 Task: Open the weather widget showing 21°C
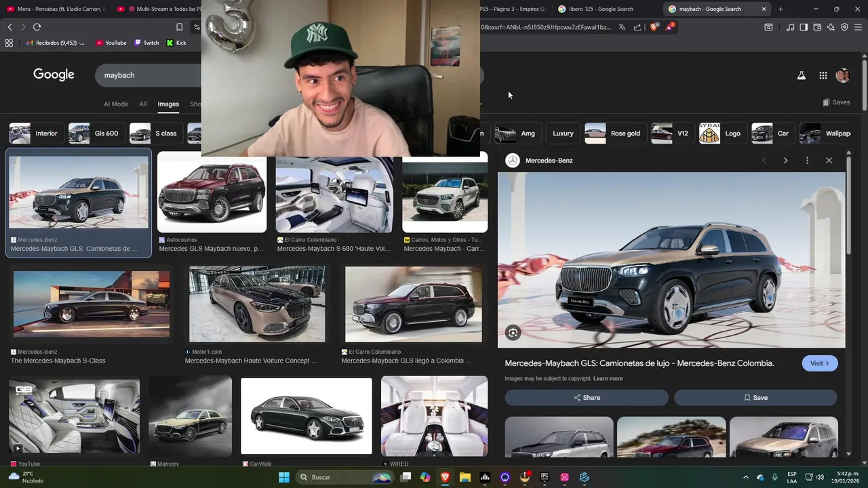pyautogui.click(x=25, y=477)
